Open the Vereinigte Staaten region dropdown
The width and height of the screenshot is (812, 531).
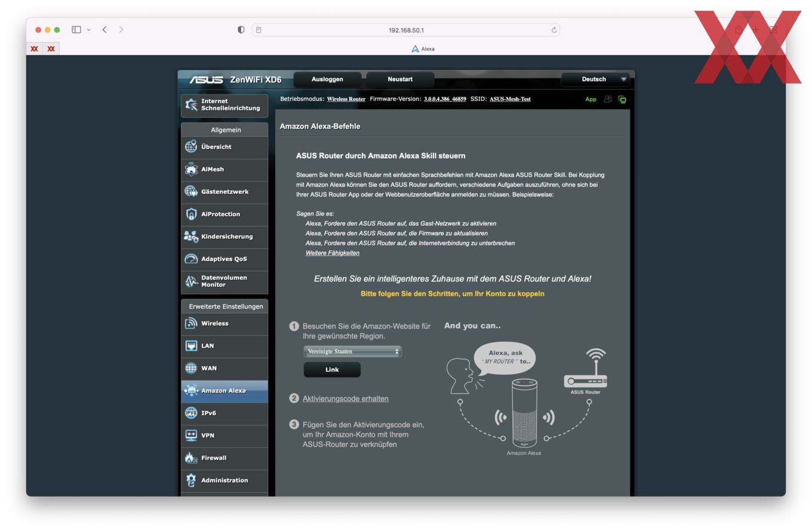coord(352,351)
